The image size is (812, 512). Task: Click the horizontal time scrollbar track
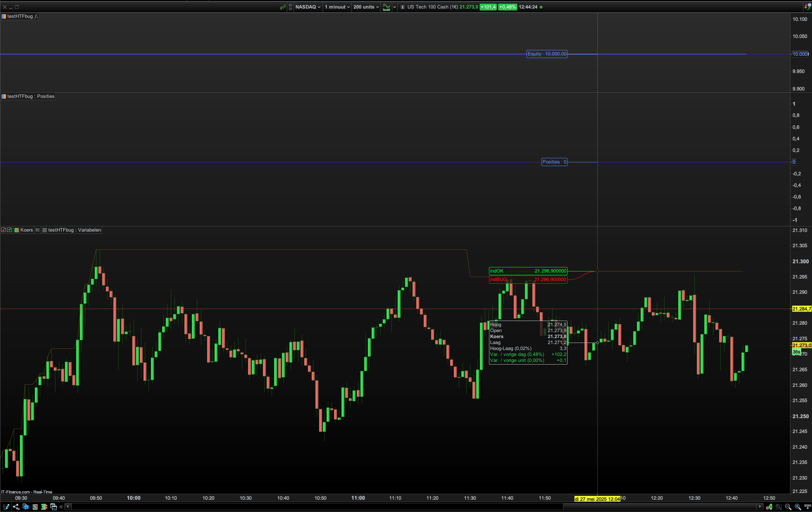316,506
